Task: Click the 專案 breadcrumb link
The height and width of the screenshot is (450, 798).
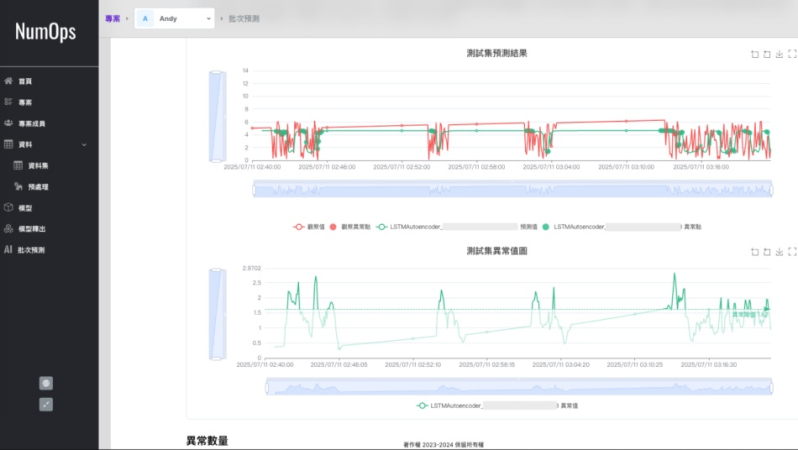Action: coord(112,18)
